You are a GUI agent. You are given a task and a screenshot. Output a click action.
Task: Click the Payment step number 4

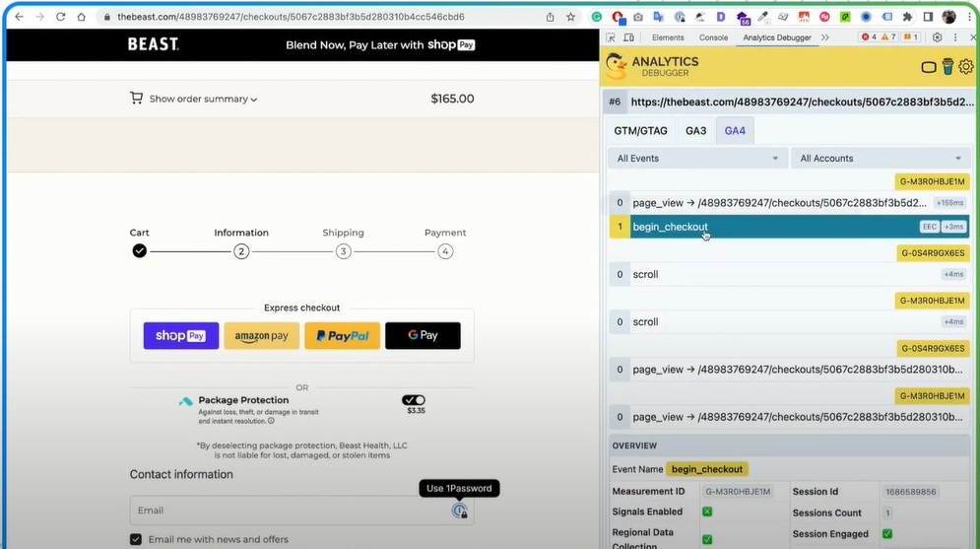[x=445, y=251]
